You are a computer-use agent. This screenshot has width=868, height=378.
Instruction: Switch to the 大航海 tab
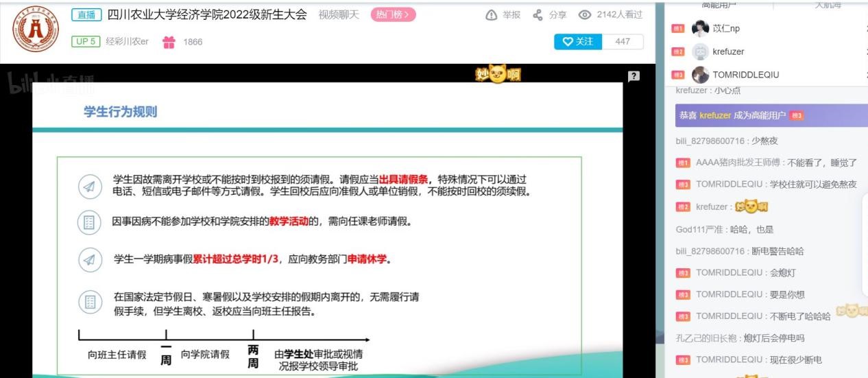click(x=828, y=5)
